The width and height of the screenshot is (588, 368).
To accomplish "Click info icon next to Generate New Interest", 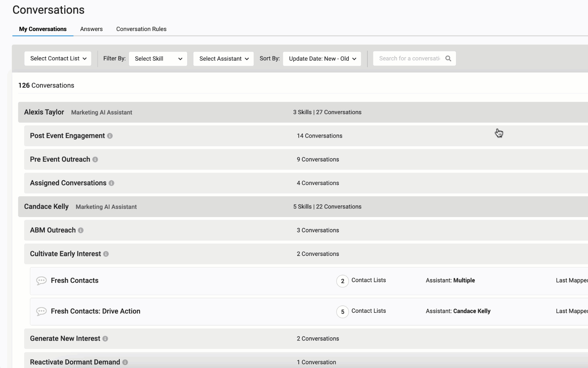I will 105,339.
